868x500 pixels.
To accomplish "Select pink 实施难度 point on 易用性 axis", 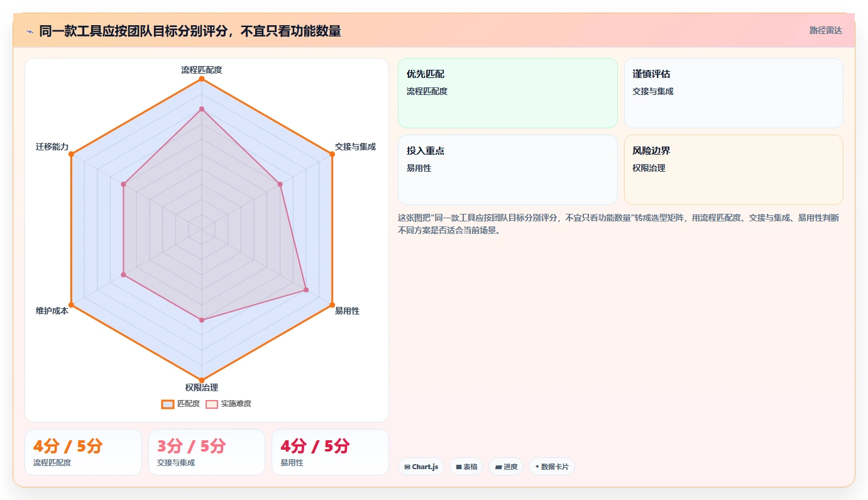I will pyautogui.click(x=306, y=290).
